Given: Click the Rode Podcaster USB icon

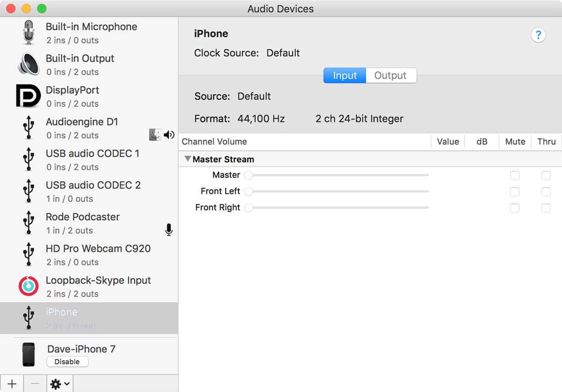Looking at the screenshot, I should click(x=29, y=223).
